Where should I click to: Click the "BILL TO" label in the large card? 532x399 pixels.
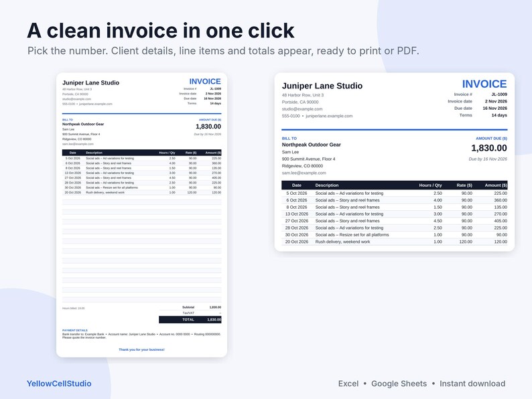point(289,139)
